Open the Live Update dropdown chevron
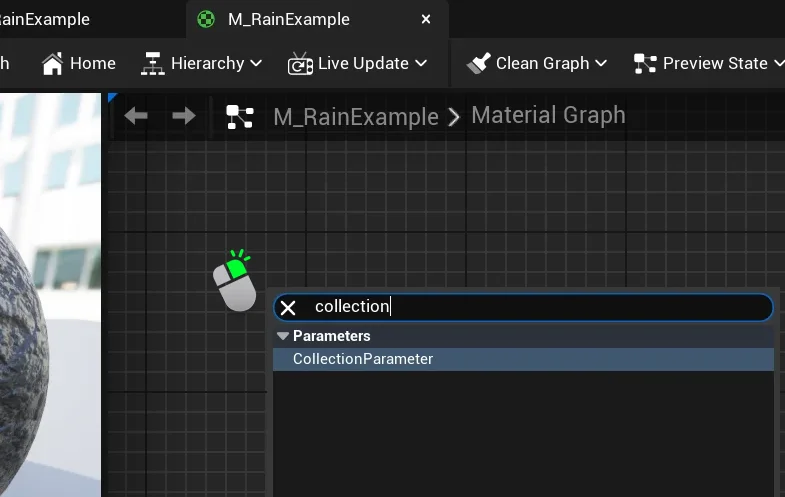785x497 pixels. [x=421, y=63]
